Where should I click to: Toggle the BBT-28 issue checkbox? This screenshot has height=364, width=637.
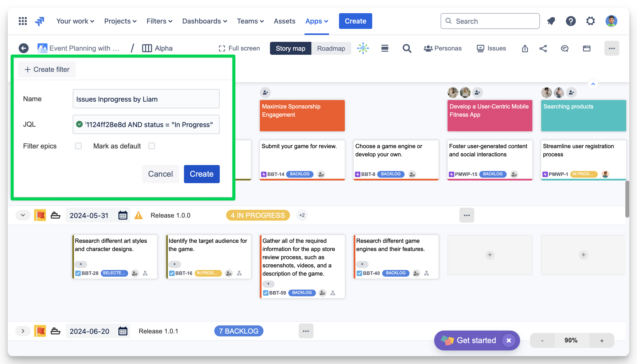click(78, 273)
